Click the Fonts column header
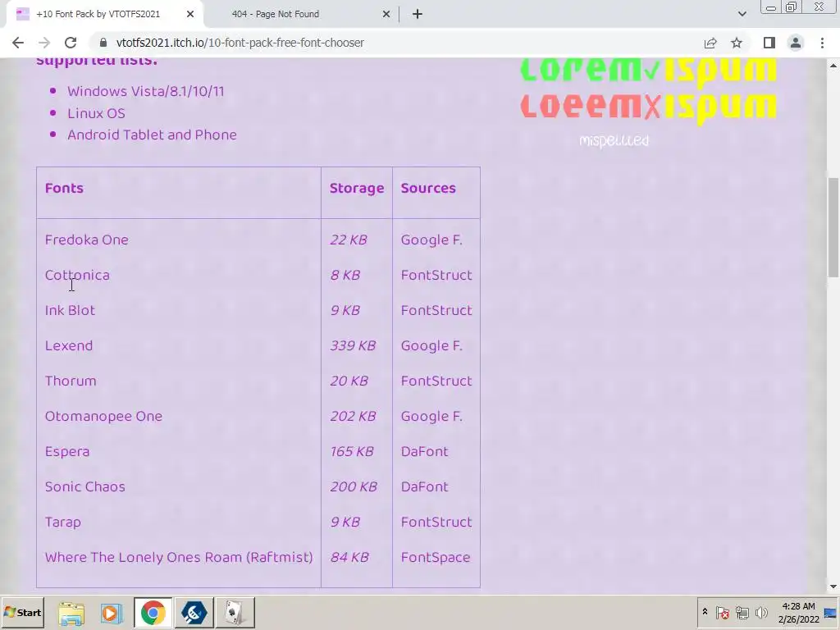 pyautogui.click(x=64, y=188)
